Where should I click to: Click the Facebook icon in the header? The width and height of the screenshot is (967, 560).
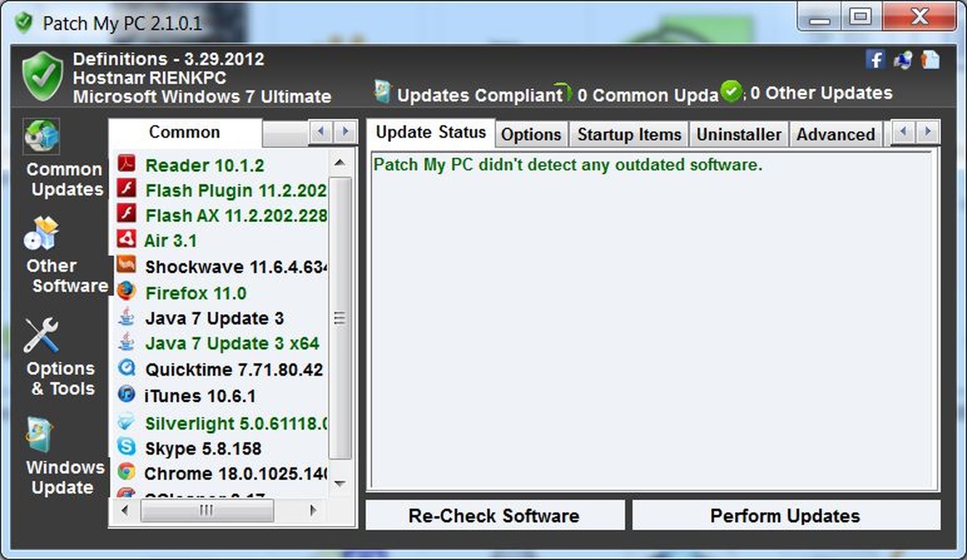(x=876, y=59)
